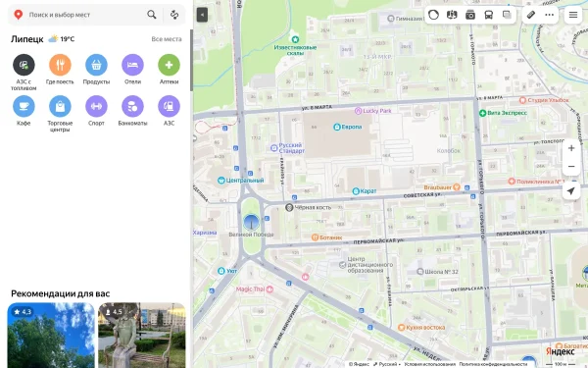Viewport: 588px width, 368px height.
Task: Select the ruler measurement tool
Action: (531, 15)
